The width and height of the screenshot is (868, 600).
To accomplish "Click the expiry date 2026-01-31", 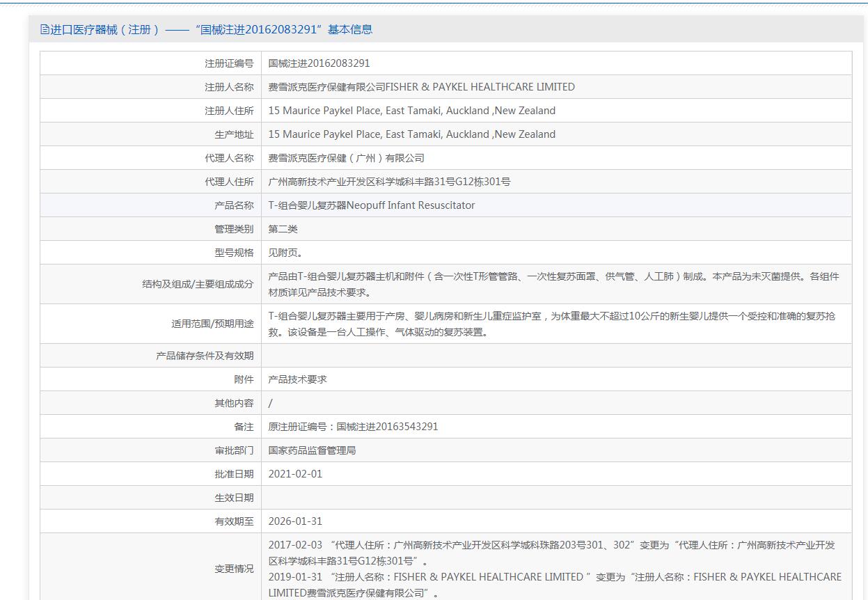I will click(295, 521).
